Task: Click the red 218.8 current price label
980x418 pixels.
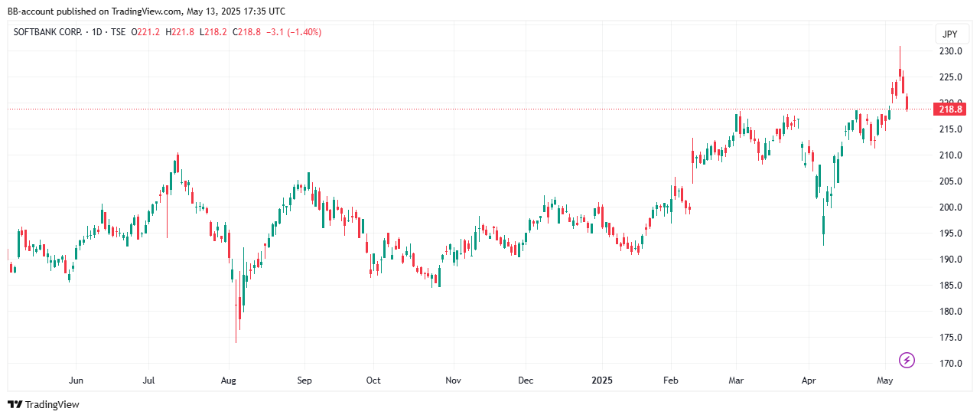Action: [x=951, y=109]
